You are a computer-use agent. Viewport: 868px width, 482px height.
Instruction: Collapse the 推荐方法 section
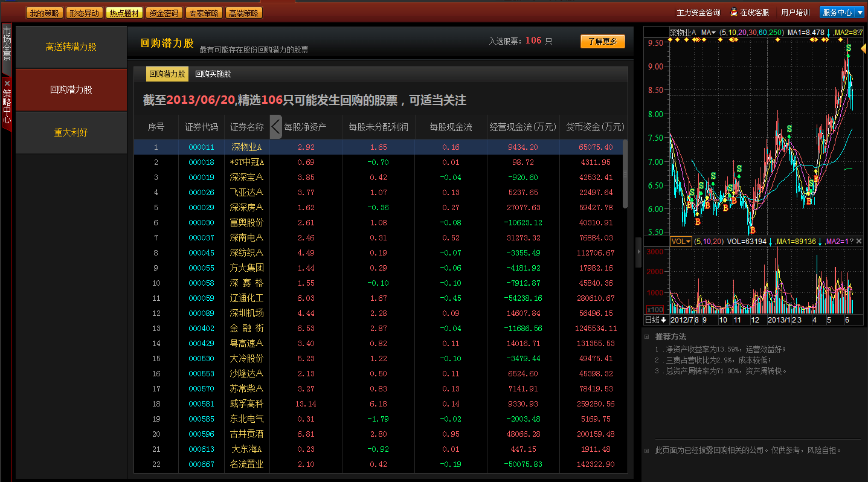click(647, 336)
